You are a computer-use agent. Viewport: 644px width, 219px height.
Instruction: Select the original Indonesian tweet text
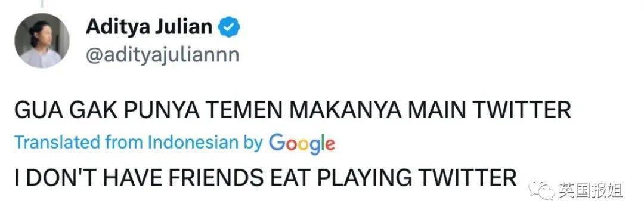pos(293,110)
